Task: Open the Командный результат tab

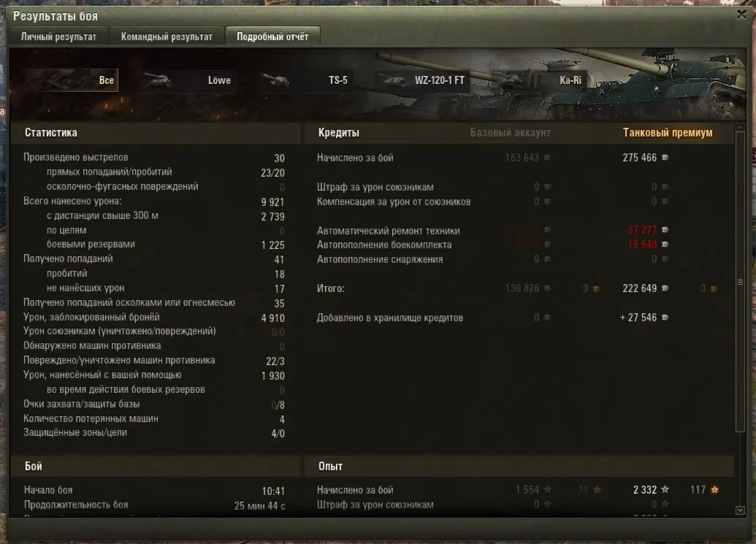Action: (x=167, y=37)
